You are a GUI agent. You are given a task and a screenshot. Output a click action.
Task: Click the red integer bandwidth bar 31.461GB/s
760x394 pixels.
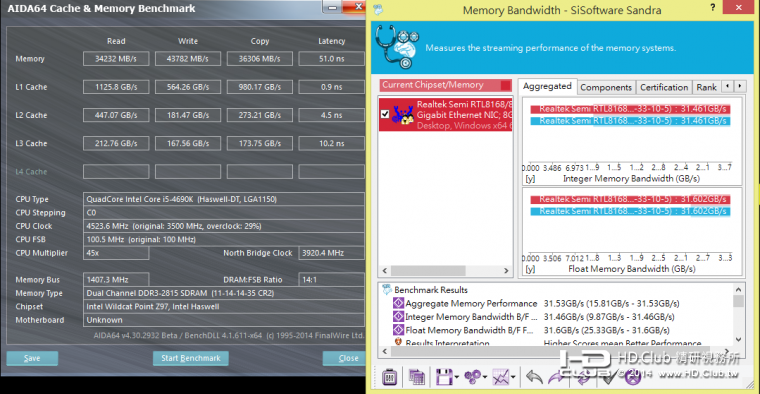point(630,109)
